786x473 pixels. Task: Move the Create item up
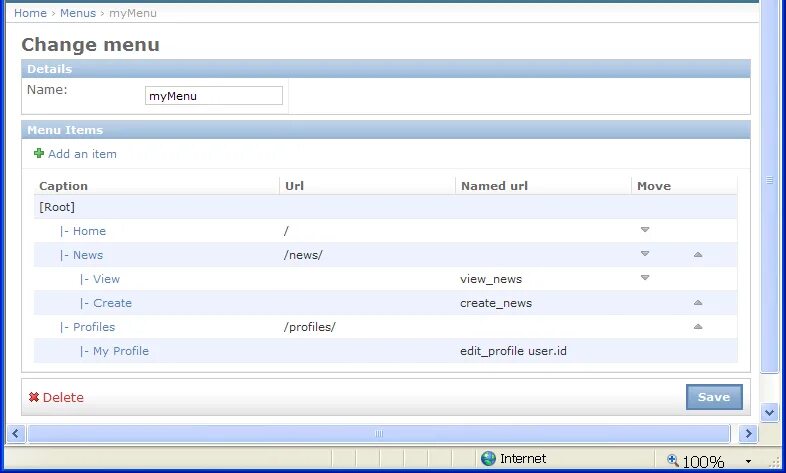click(698, 303)
